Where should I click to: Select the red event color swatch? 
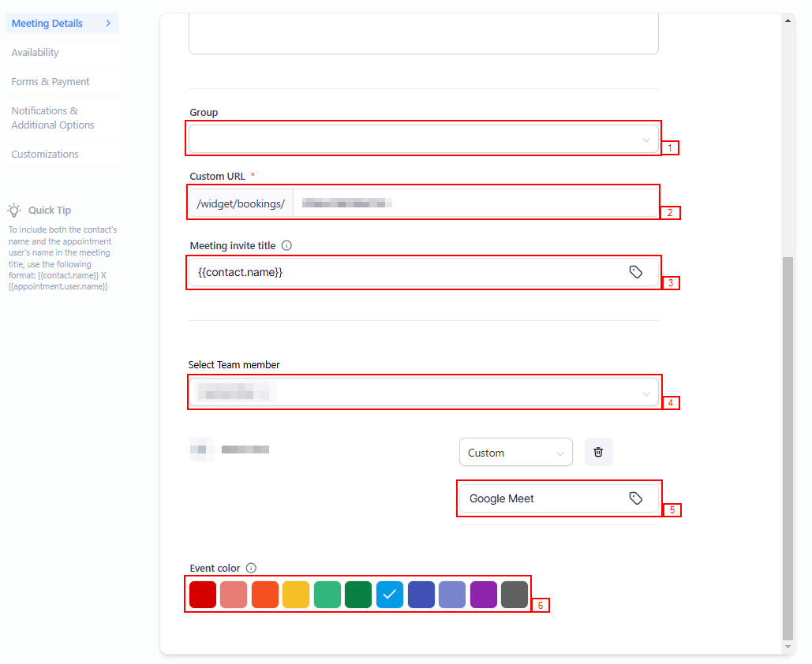click(x=203, y=595)
